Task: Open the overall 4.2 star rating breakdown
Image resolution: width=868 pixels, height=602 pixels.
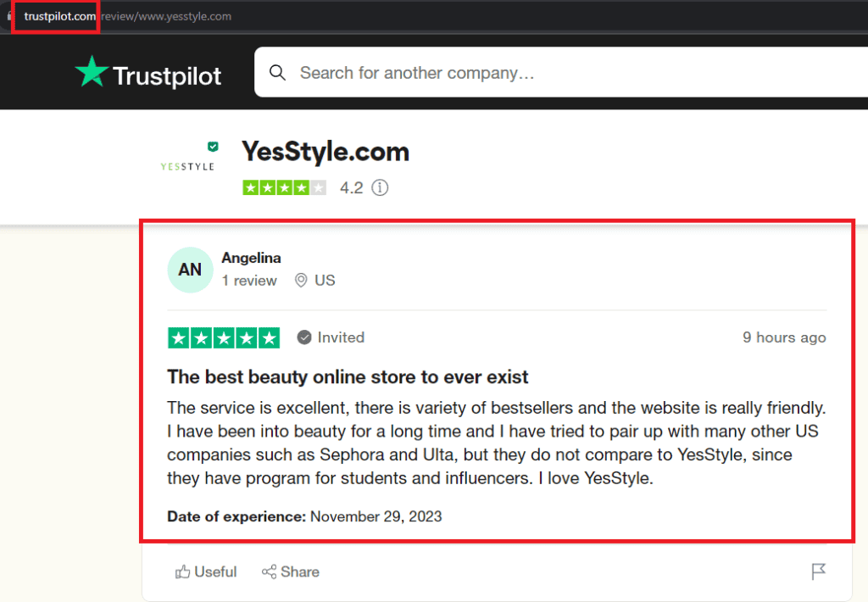Action: (284, 187)
